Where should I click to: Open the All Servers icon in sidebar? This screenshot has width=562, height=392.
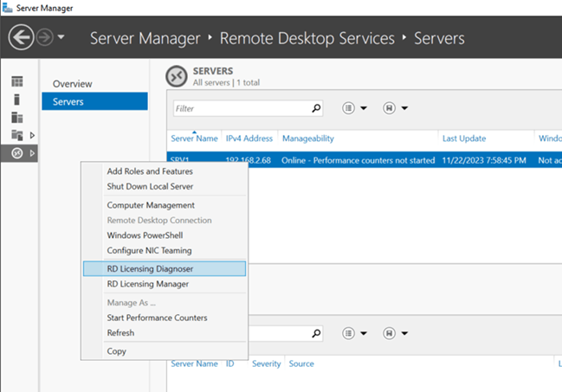(16, 118)
